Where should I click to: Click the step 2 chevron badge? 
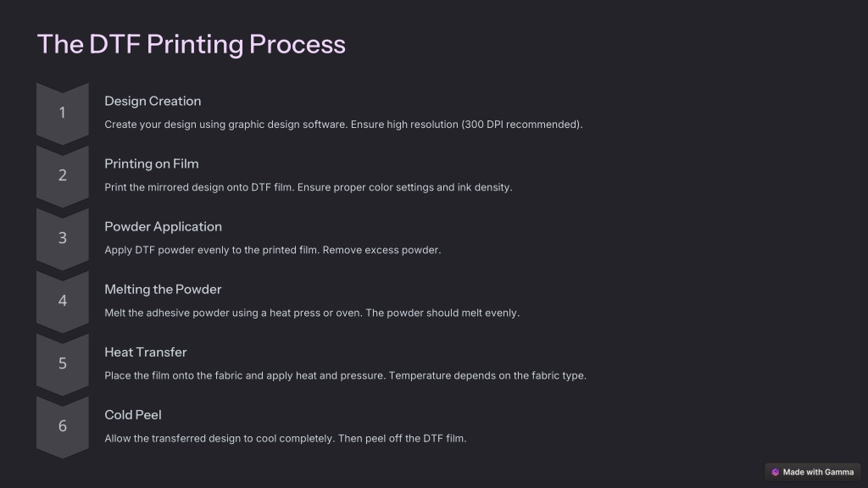click(x=63, y=176)
